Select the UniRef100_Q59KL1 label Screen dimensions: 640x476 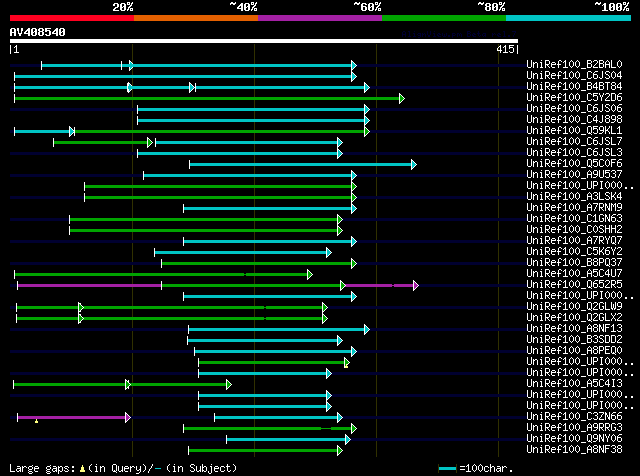[574, 131]
